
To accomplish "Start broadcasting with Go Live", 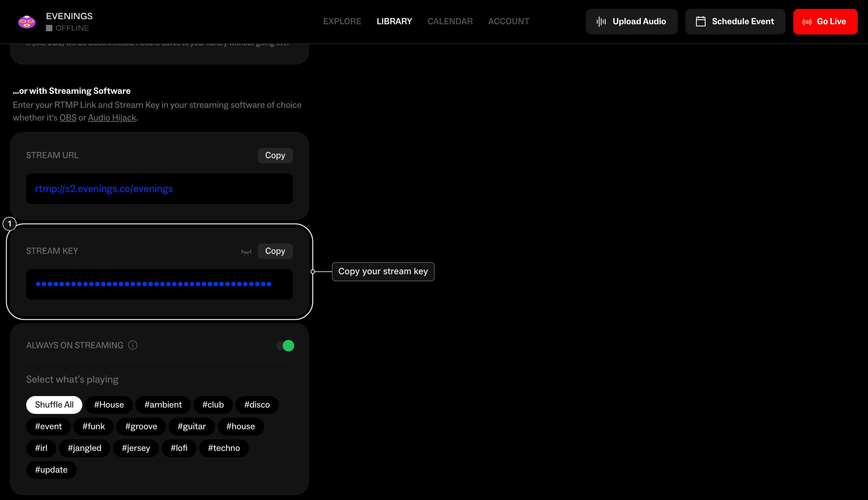I will coord(825,22).
